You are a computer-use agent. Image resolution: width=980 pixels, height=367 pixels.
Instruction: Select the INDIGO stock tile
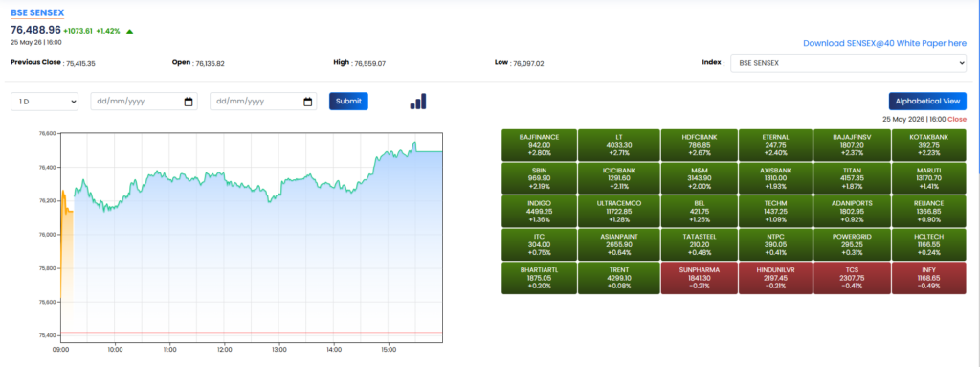pos(540,212)
